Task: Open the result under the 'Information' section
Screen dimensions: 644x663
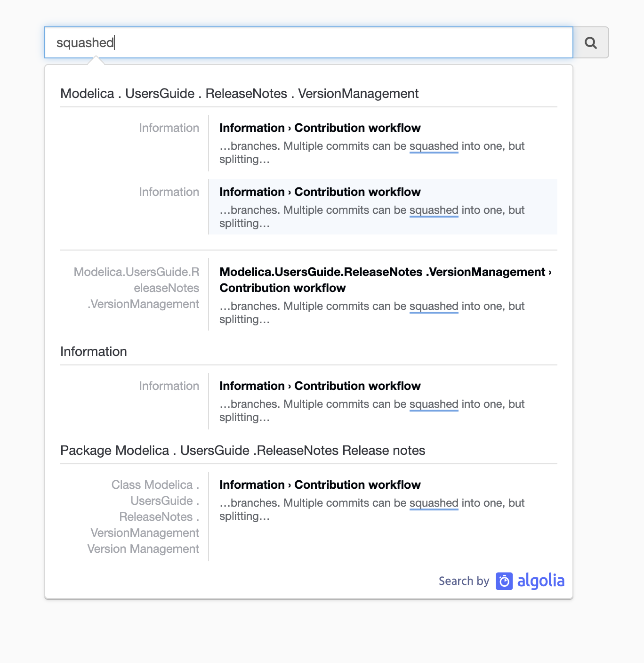Action: 320,386
